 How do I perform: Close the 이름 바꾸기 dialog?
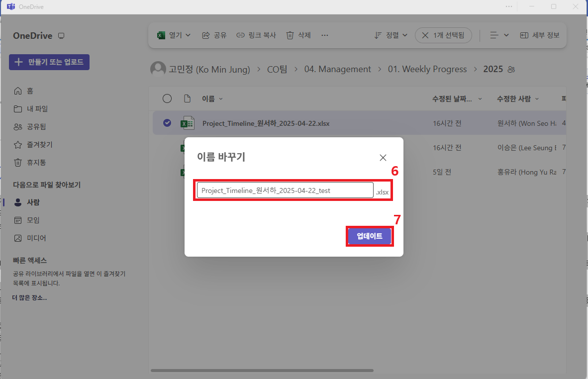pyautogui.click(x=383, y=158)
